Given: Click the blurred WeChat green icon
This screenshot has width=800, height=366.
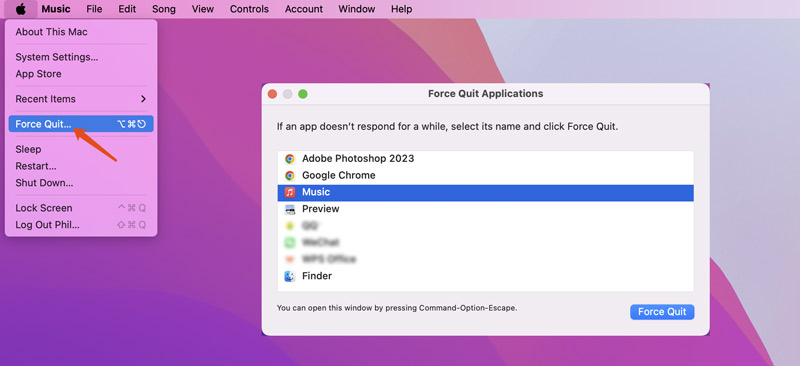Looking at the screenshot, I should (290, 242).
